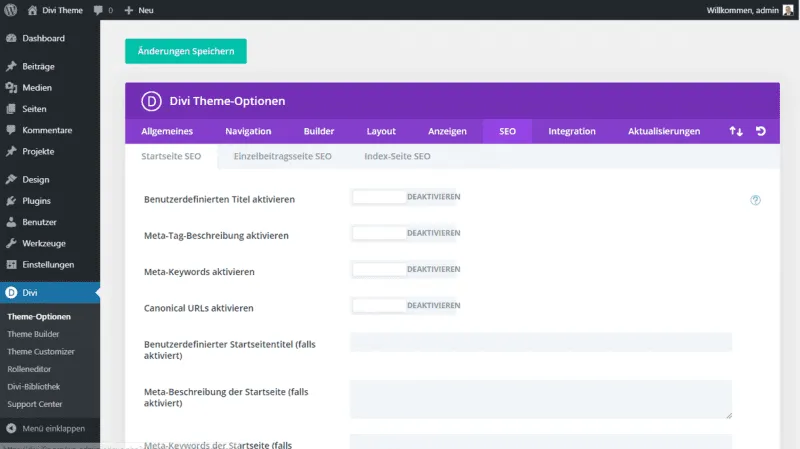Click the Dashboard gauge icon
The image size is (800, 449).
point(11,38)
